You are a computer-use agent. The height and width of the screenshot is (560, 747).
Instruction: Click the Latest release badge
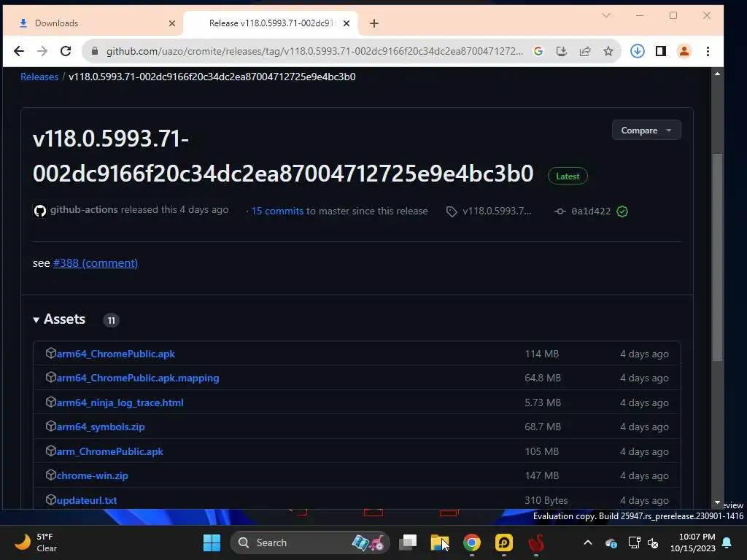click(x=568, y=176)
